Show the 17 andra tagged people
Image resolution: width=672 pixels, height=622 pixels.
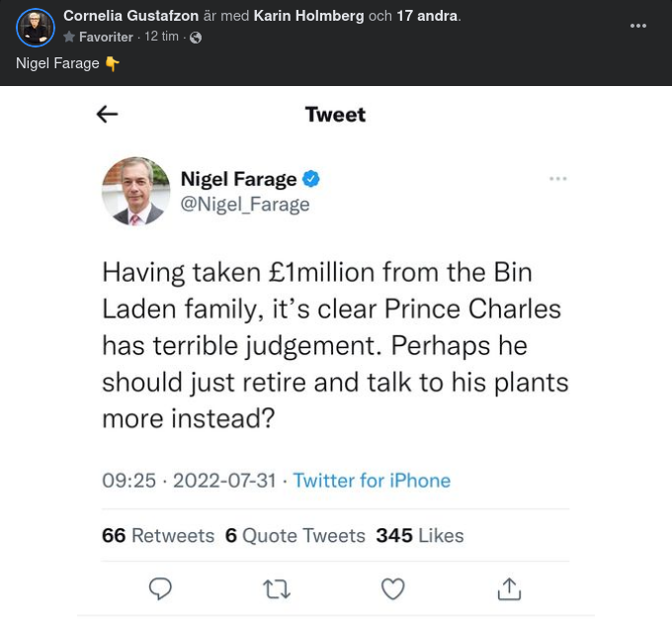point(427,16)
